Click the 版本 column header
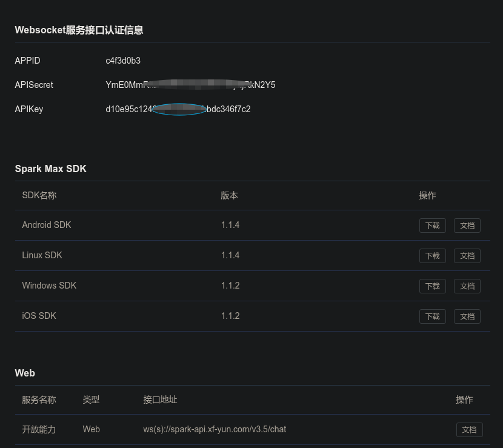Image resolution: width=503 pixels, height=448 pixels. tap(229, 195)
